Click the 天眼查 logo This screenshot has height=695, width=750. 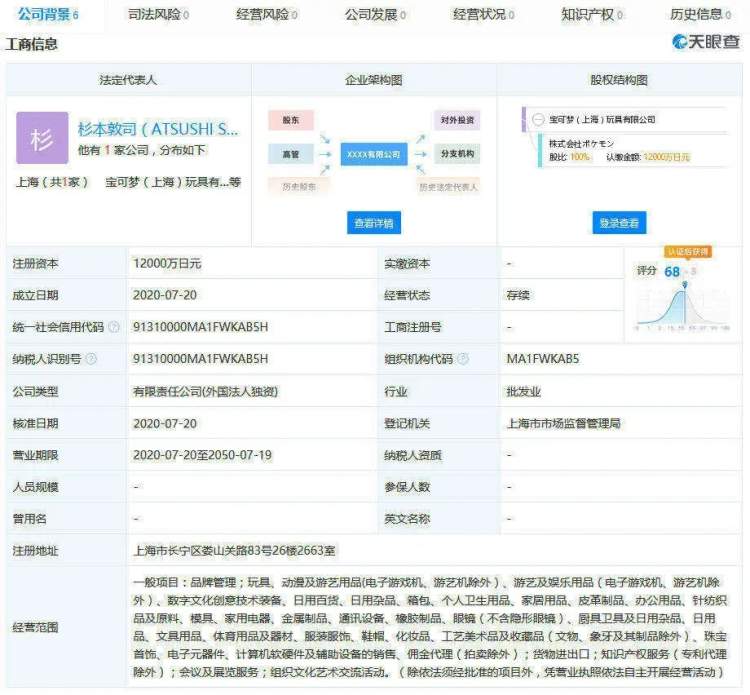pyautogui.click(x=706, y=42)
